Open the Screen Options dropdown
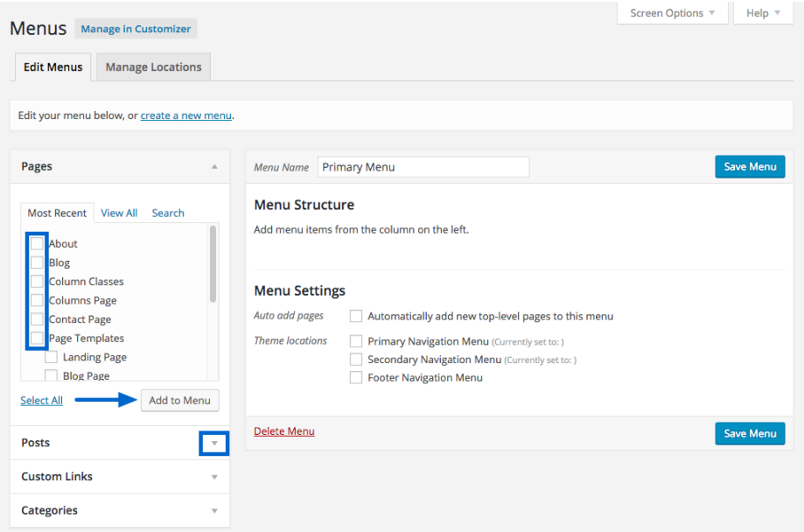This screenshot has width=804, height=532. pyautogui.click(x=672, y=13)
